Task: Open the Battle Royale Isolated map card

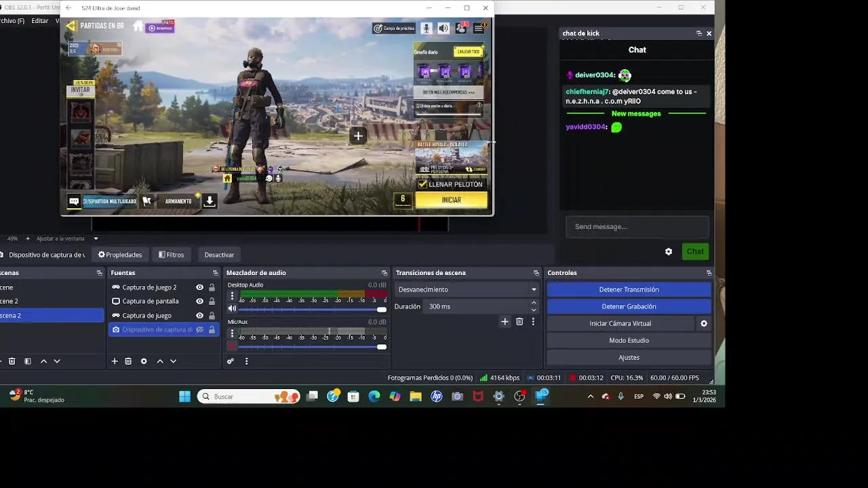Action: [x=451, y=159]
